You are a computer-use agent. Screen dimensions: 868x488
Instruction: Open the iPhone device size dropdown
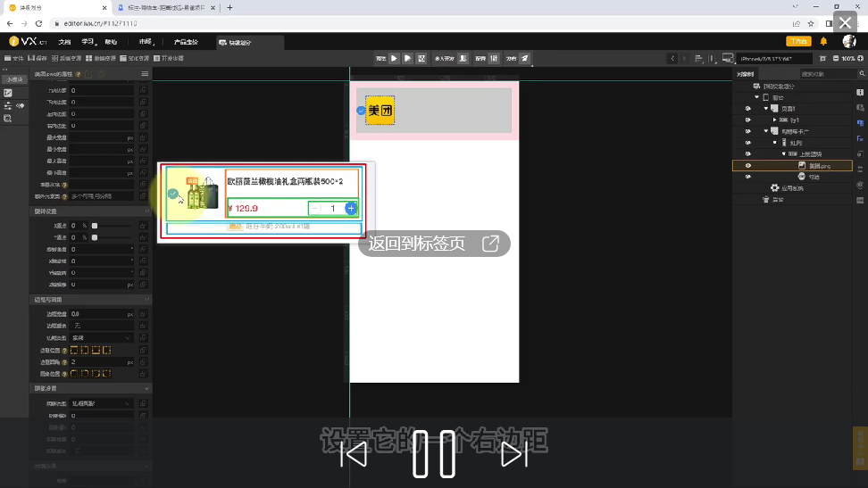tap(774, 58)
